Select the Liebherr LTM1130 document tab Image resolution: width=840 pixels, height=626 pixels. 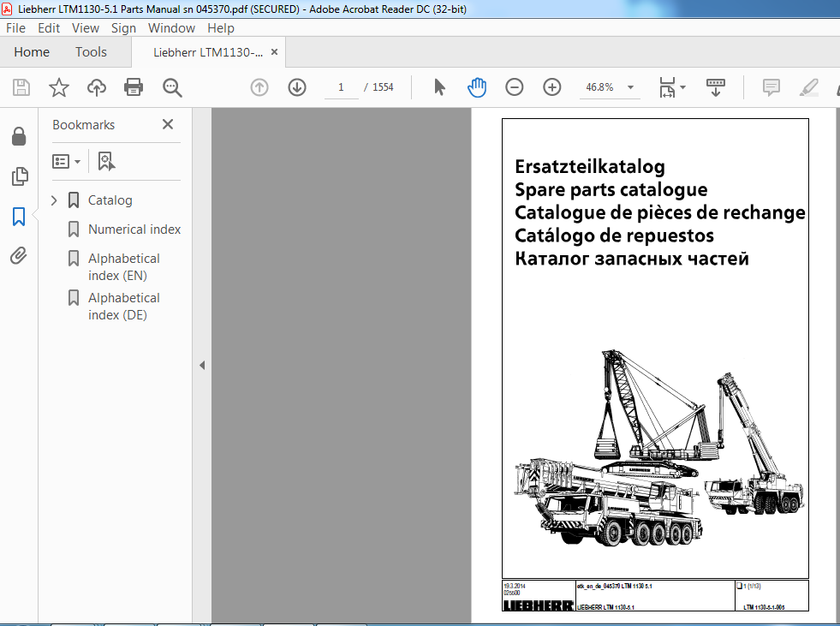point(208,52)
